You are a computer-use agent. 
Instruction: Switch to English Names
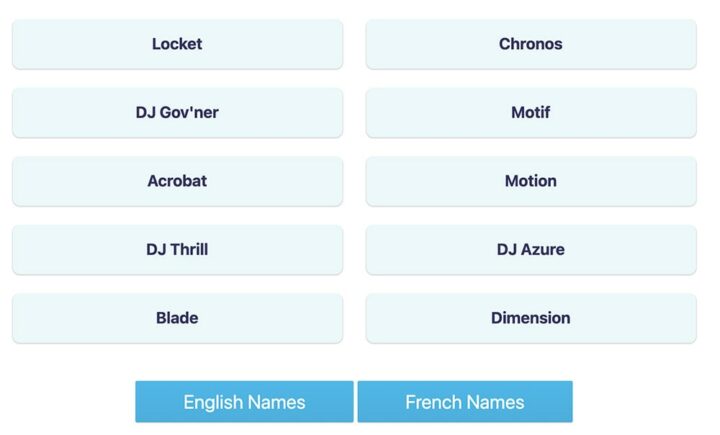(244, 402)
